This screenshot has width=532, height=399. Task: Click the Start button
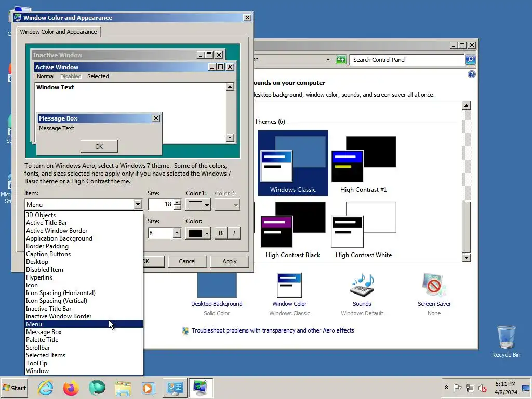pos(14,388)
